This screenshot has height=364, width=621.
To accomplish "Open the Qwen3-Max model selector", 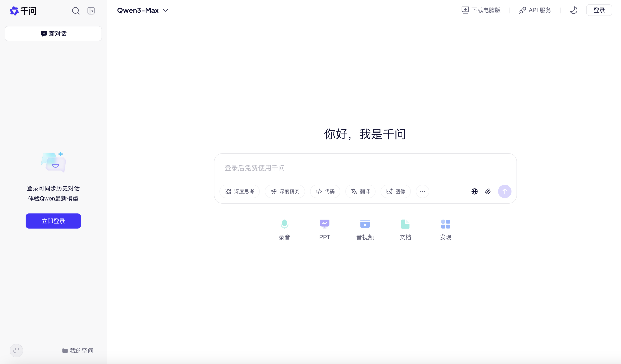I will click(143, 10).
